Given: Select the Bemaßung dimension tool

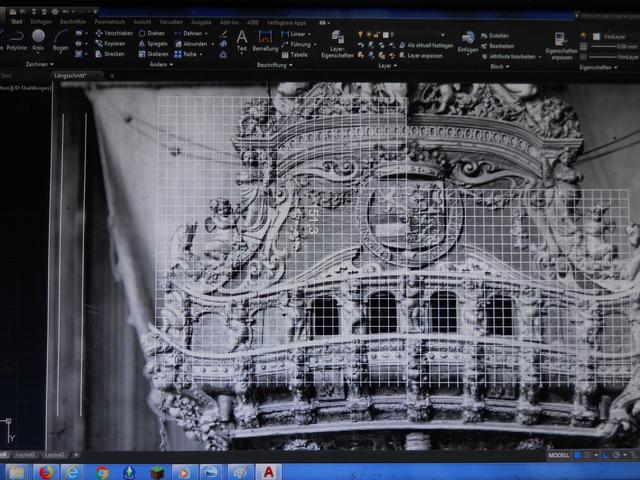Looking at the screenshot, I should (265, 41).
